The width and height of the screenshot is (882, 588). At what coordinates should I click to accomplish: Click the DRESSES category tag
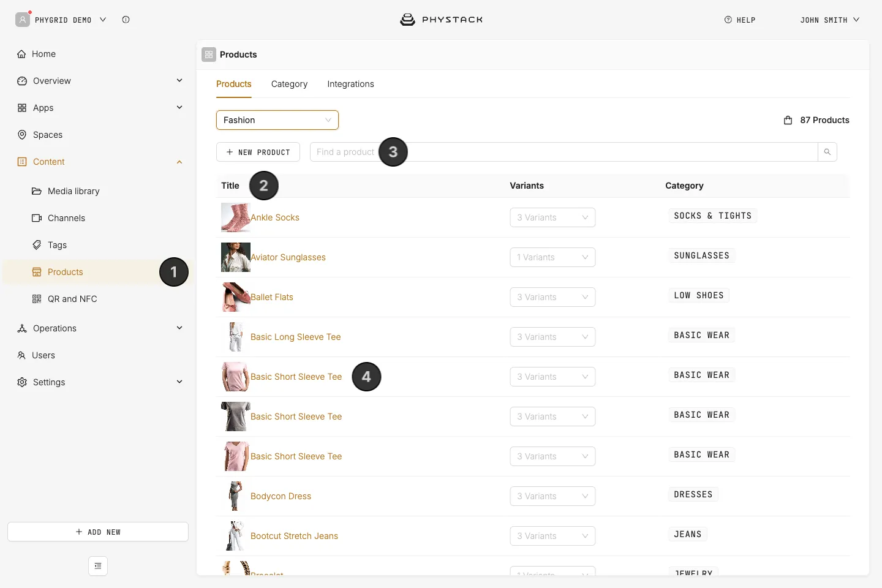(x=693, y=494)
